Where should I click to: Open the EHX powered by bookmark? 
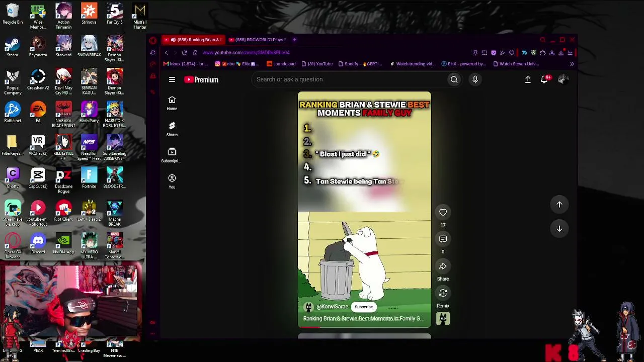click(x=464, y=64)
